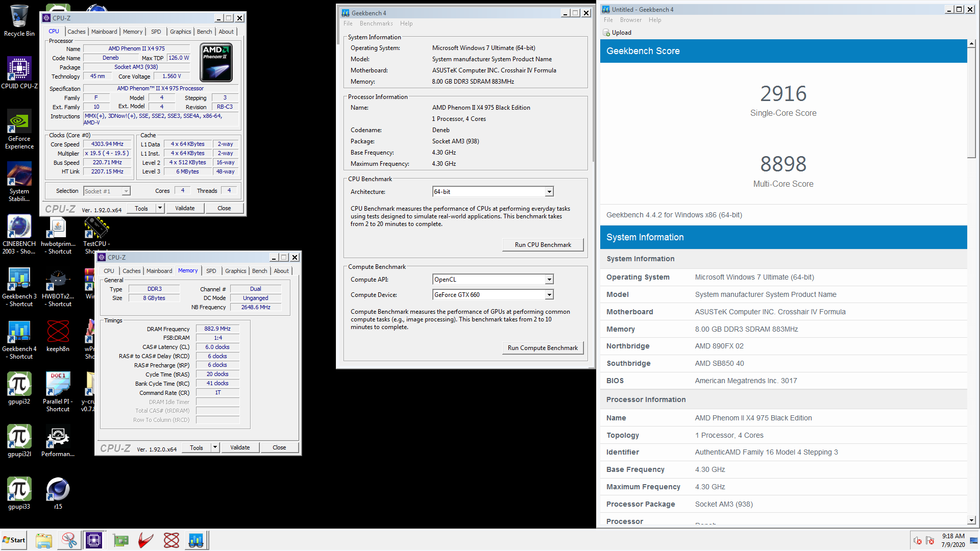The height and width of the screenshot is (551, 980).
Task: Open gpupi32 desktop icon
Action: (19, 388)
